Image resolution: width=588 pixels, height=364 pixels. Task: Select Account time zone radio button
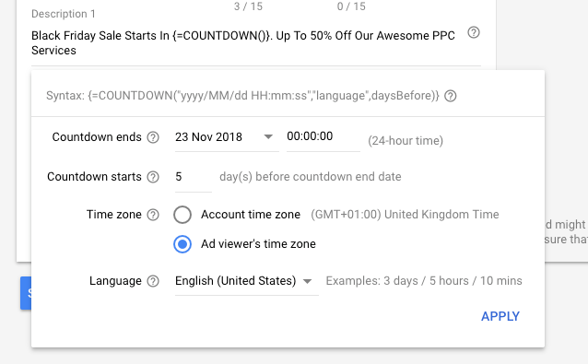(x=182, y=215)
